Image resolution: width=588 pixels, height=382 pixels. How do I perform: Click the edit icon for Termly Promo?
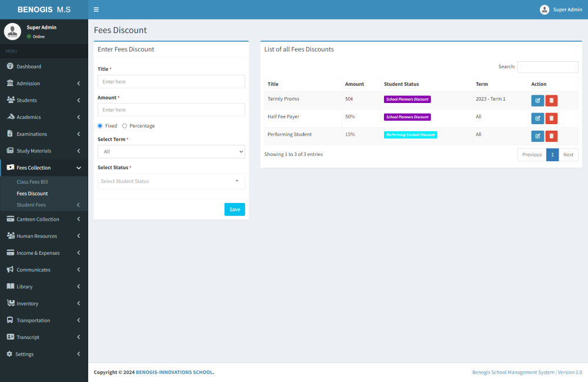tap(537, 100)
